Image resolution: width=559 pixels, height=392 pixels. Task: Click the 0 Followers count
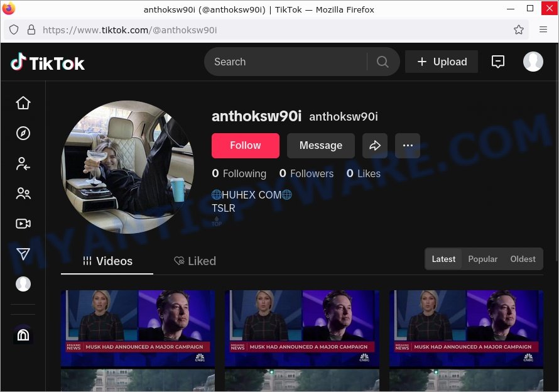coord(307,174)
